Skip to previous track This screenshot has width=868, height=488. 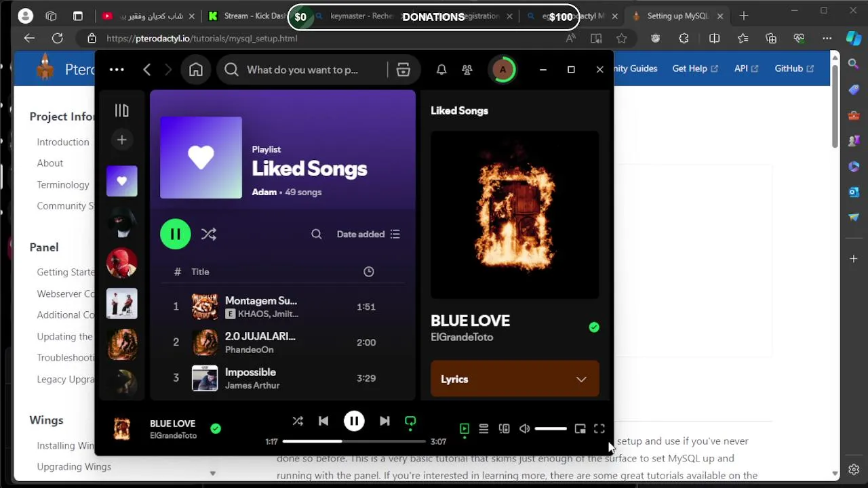click(323, 421)
